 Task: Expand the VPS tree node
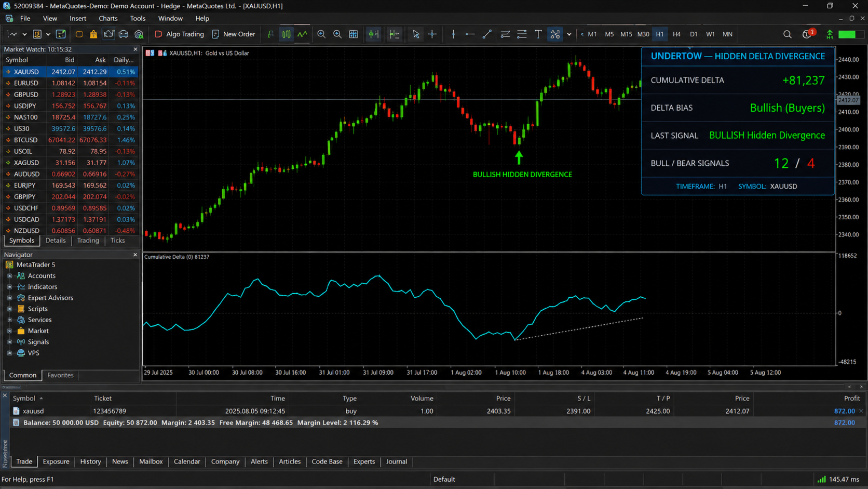pyautogui.click(x=9, y=353)
